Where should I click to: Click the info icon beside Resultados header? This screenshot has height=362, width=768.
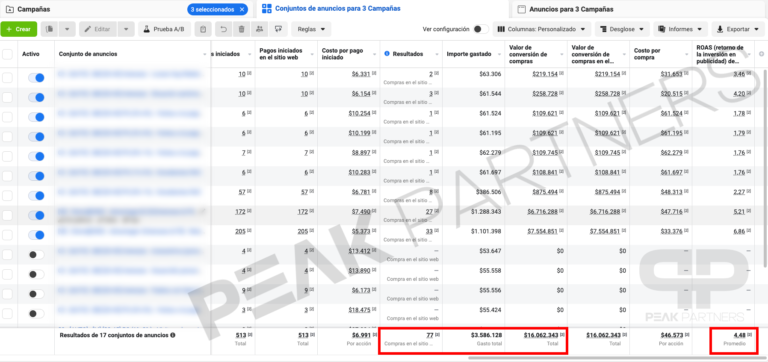[x=387, y=54]
